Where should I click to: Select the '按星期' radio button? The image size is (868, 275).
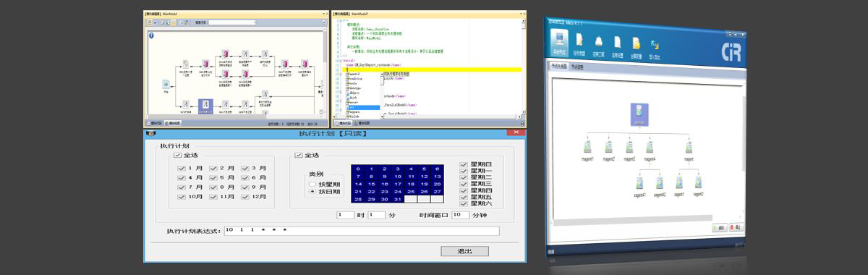pos(312,184)
